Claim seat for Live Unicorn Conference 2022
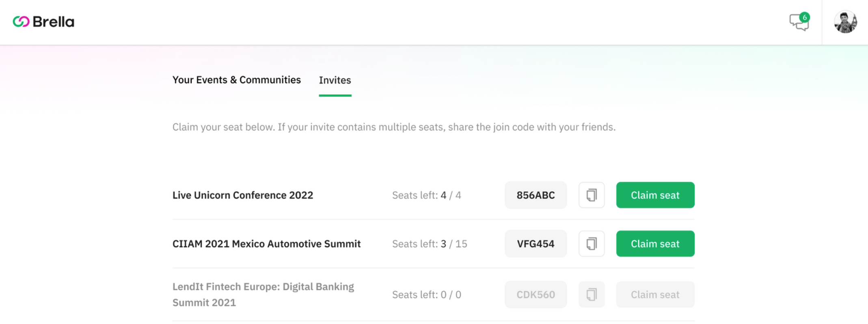The height and width of the screenshot is (324, 868). tap(655, 195)
